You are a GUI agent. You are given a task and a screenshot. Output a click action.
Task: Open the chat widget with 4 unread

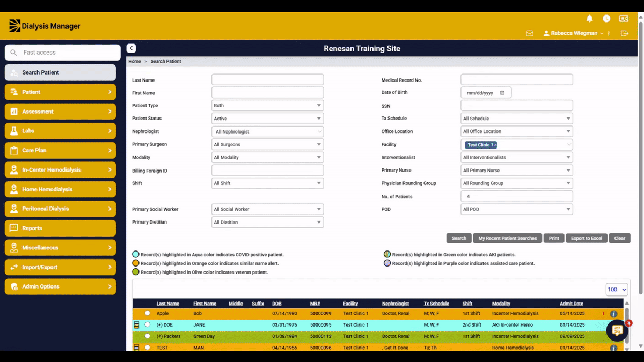[x=617, y=330]
